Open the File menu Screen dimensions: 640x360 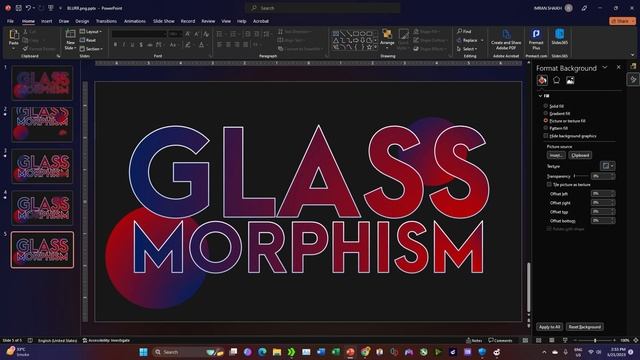(x=10, y=21)
